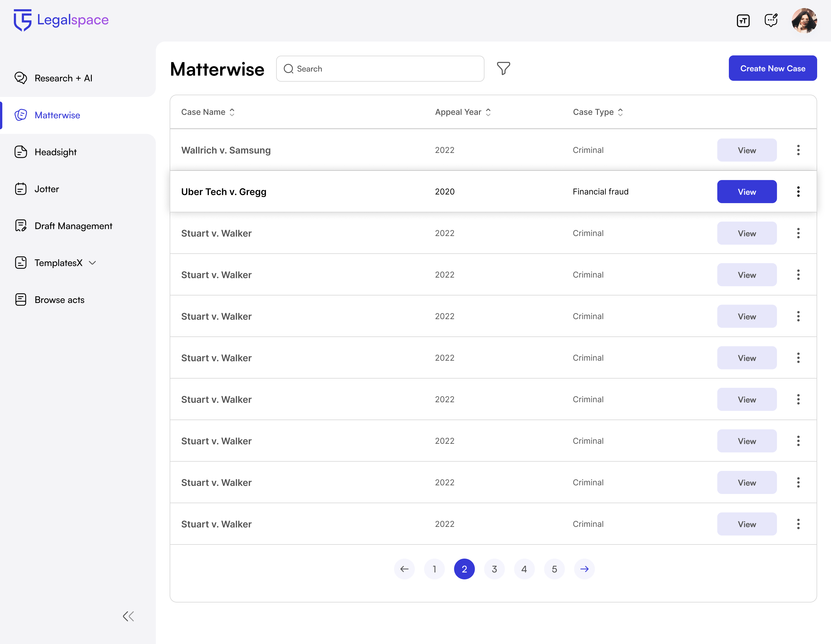Open Browse acts in sidebar
Image resolution: width=831 pixels, height=644 pixels.
pyautogui.click(x=59, y=300)
